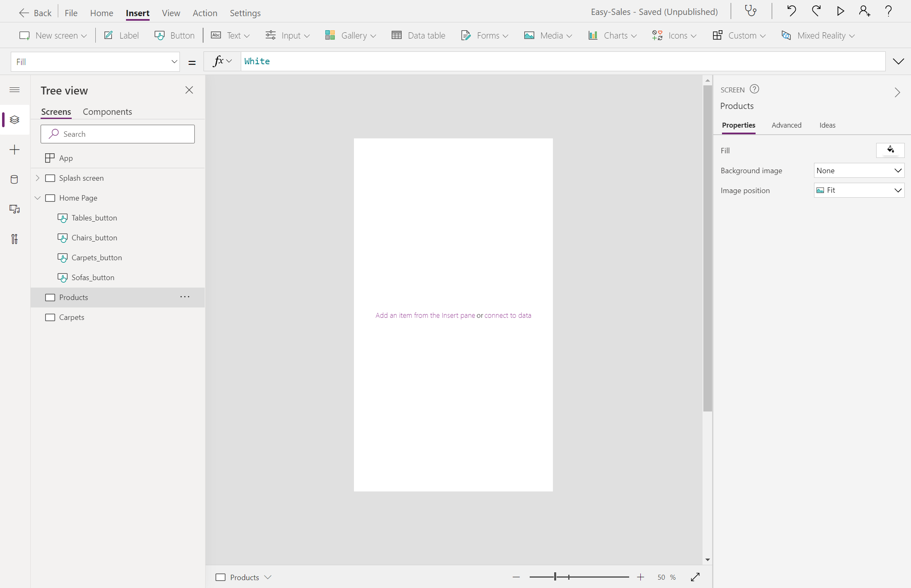Expand the Splash screen tree node
This screenshot has height=588, width=911.
[38, 178]
